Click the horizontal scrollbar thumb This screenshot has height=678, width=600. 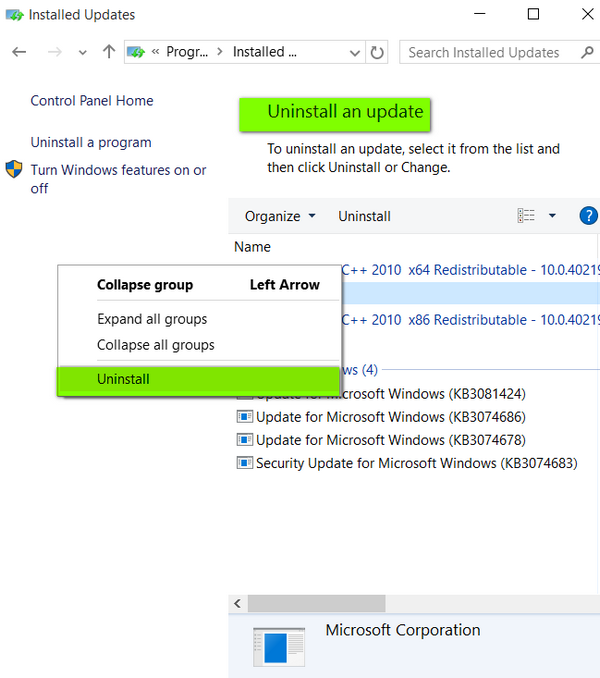tap(316, 603)
